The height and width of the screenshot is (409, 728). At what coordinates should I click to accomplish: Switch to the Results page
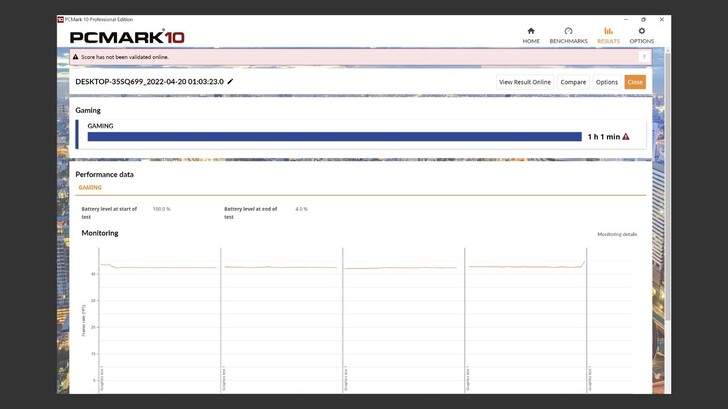608,35
